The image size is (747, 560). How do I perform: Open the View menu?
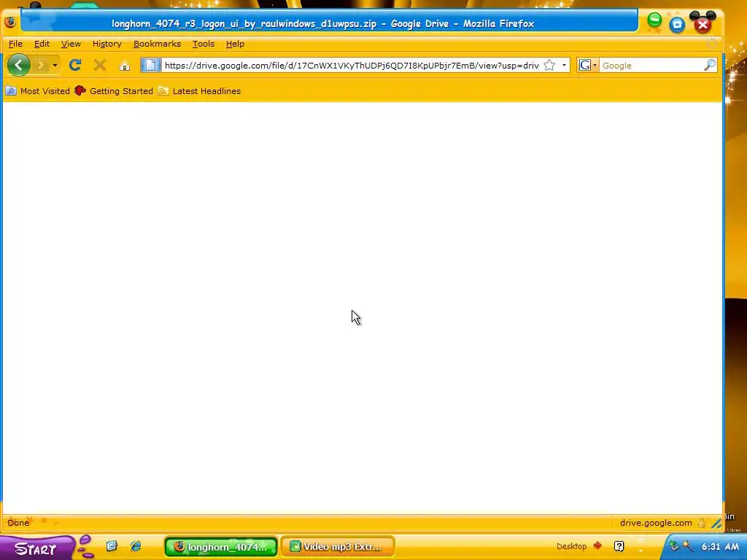[71, 44]
